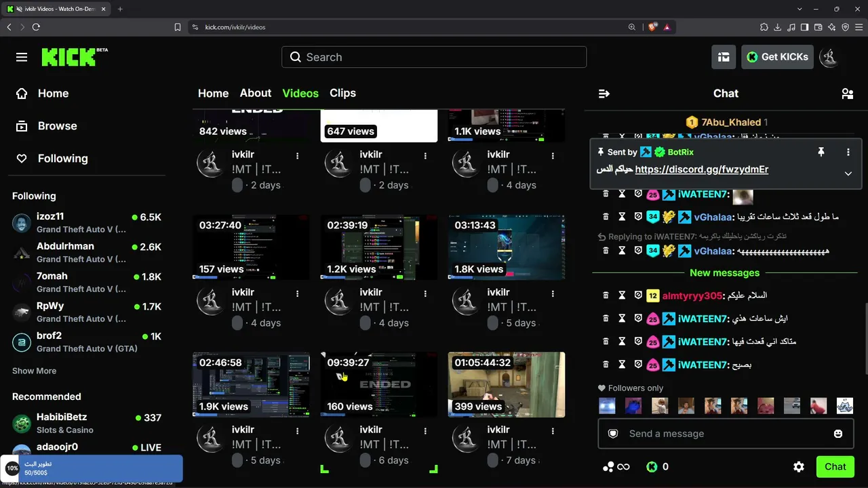Open browser downloads
Screen dimensions: 868x488
(x=778, y=27)
